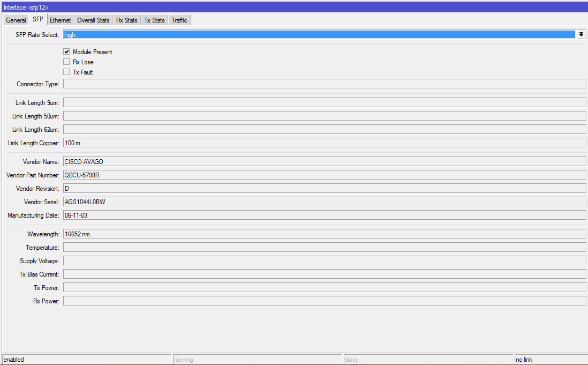The height and width of the screenshot is (365, 588).
Task: Click the Wavelength label
Action: [x=43, y=234]
